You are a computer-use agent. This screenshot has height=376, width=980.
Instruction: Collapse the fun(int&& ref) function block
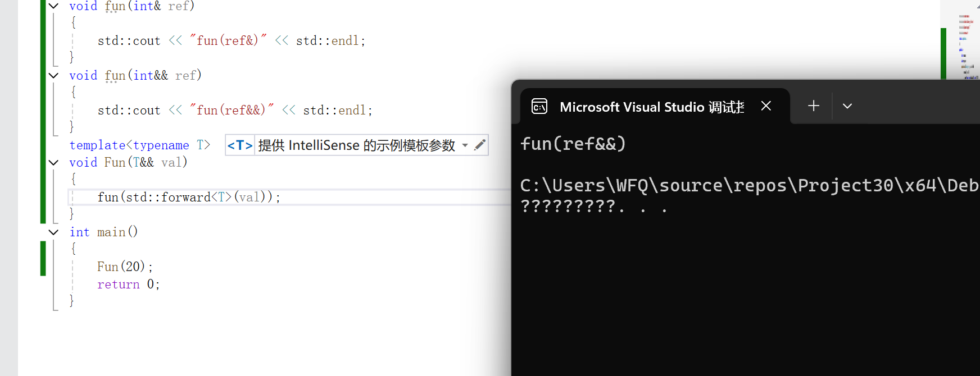(x=53, y=75)
